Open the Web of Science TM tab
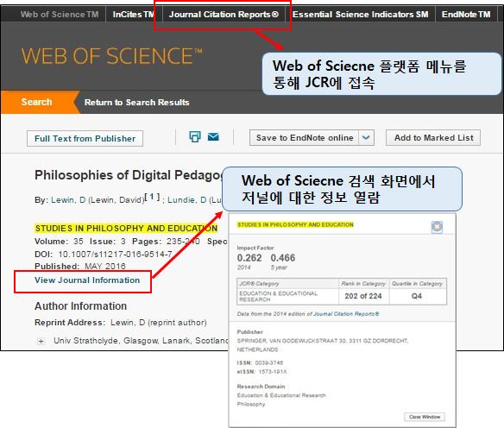504x428 pixels. point(60,15)
